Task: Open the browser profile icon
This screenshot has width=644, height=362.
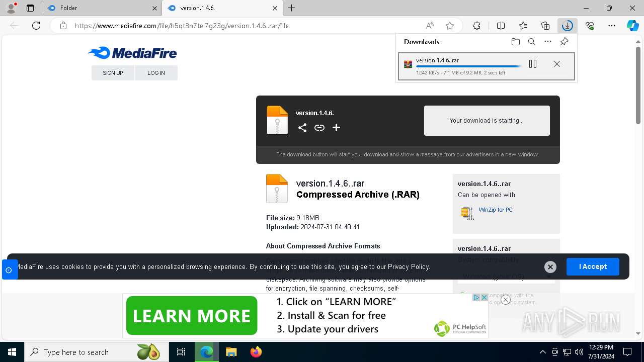Action: click(11, 8)
